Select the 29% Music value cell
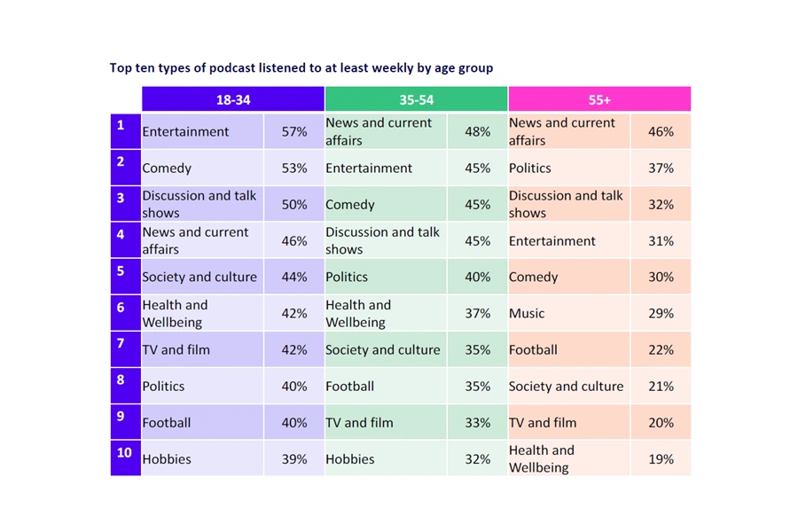The height and width of the screenshot is (532, 798). coord(661,313)
